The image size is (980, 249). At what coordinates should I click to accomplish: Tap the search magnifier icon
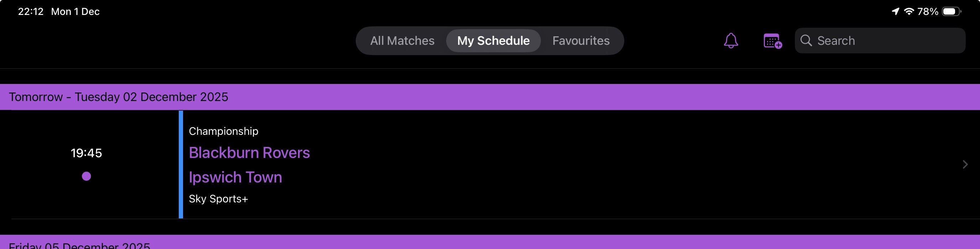click(806, 40)
